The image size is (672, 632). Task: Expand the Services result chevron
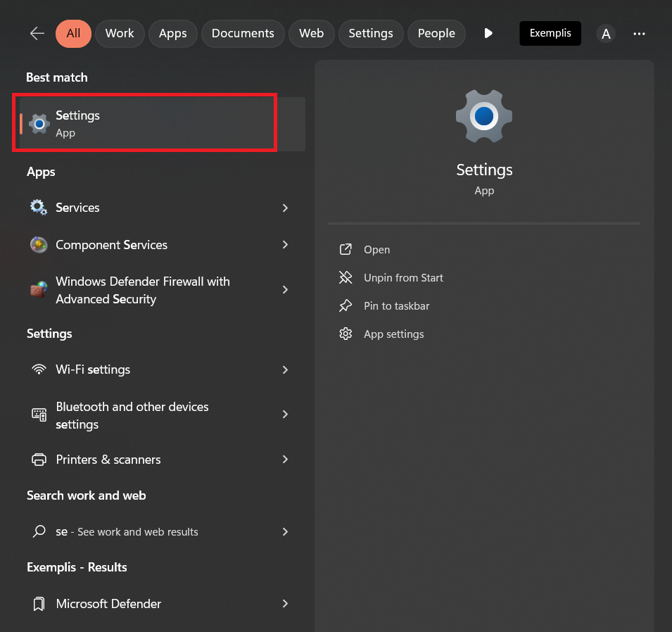coord(286,208)
